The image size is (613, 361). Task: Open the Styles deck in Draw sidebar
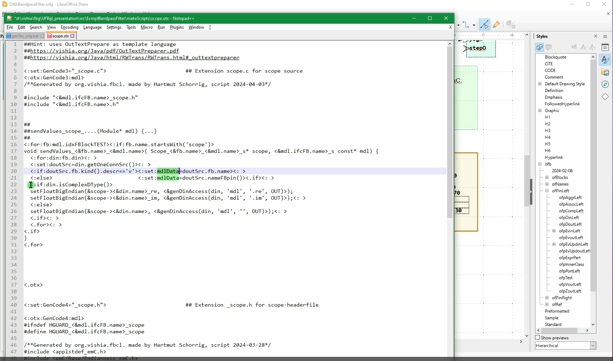[x=605, y=60]
